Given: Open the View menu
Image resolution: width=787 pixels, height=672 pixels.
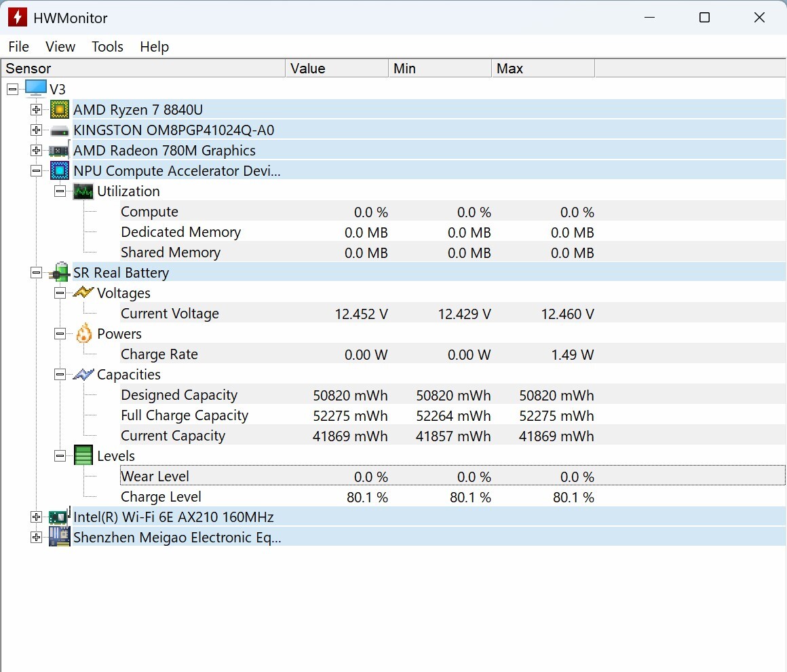Looking at the screenshot, I should [x=60, y=47].
